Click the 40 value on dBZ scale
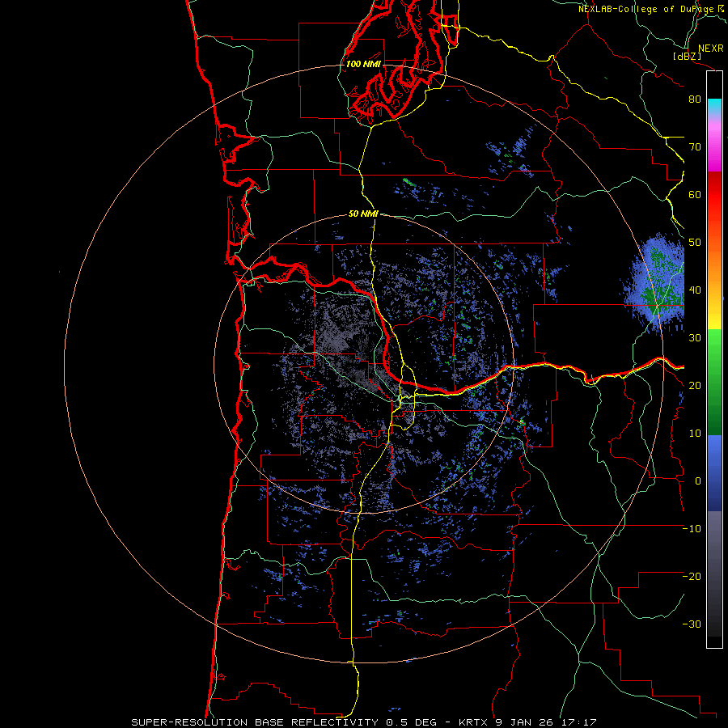Screen dimensions: 728x728 click(695, 290)
